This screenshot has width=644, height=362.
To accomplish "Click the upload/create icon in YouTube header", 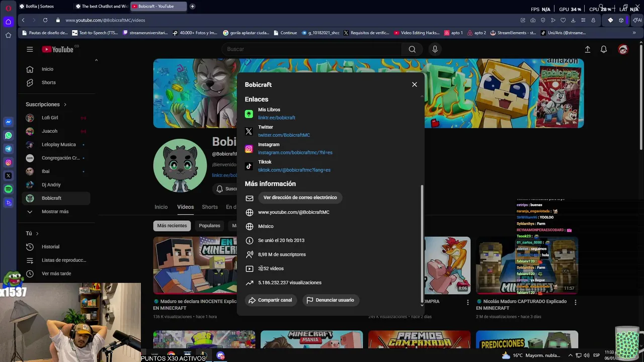I will (587, 49).
